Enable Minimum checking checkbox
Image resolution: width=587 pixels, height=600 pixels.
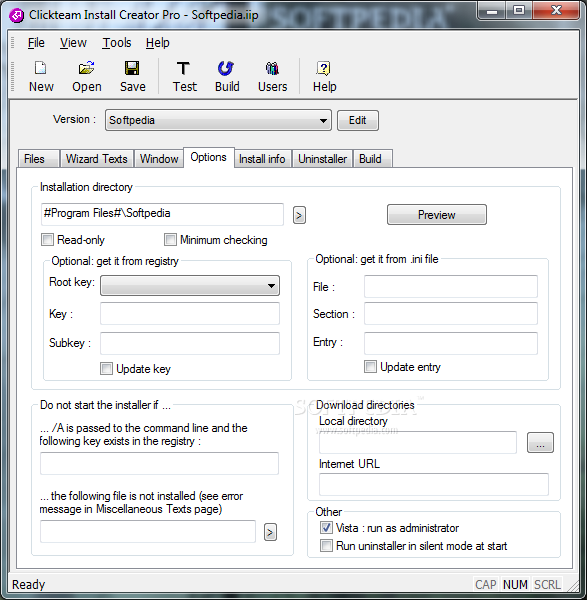point(170,240)
